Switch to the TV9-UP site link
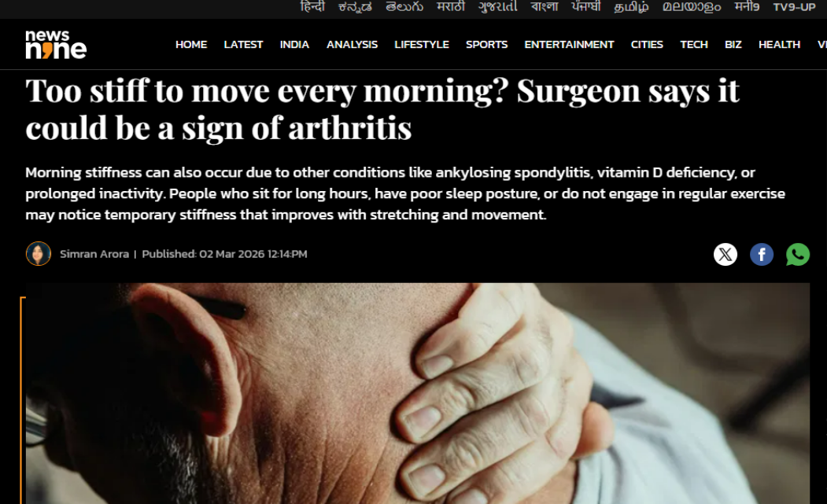Viewport: 827px width, 504px height. pyautogui.click(x=794, y=7)
